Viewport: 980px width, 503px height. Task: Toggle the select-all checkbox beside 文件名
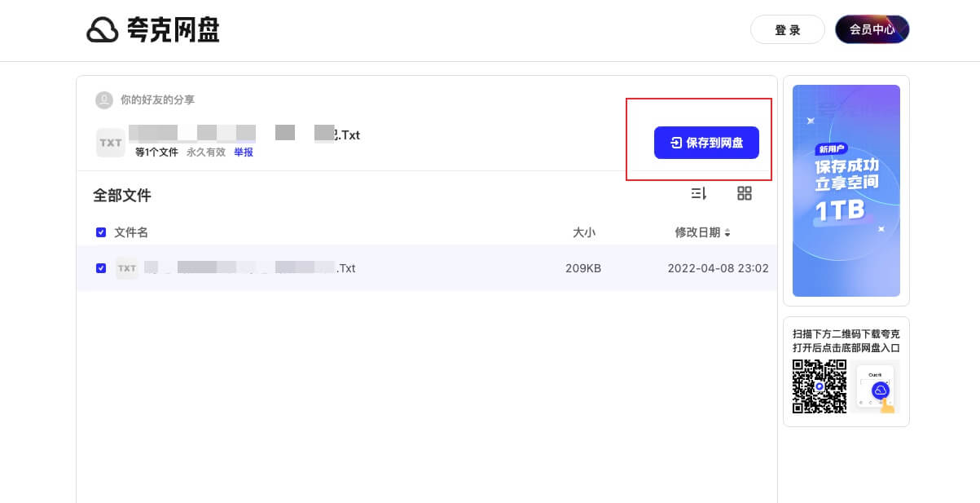pyautogui.click(x=101, y=232)
